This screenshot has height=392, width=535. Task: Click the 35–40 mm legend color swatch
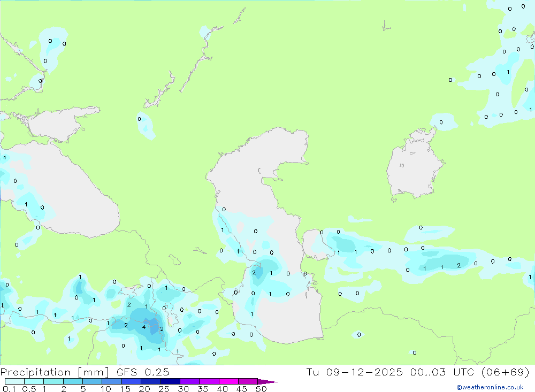point(209,381)
